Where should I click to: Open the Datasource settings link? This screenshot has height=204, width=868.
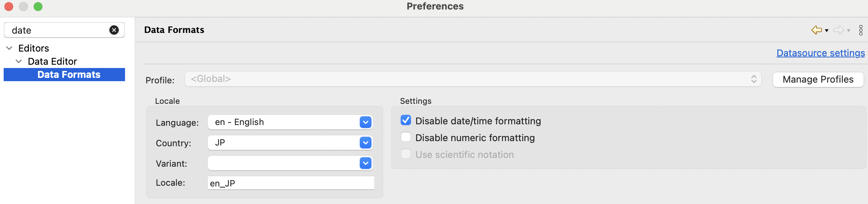point(820,53)
